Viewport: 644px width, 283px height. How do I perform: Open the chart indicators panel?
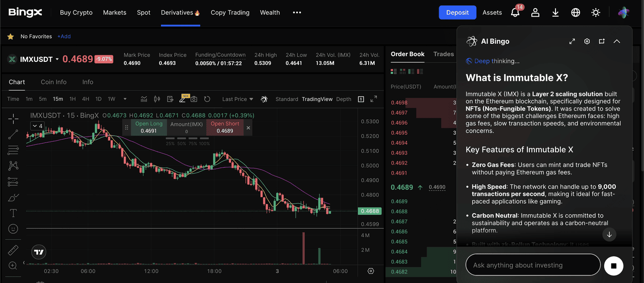click(x=144, y=99)
